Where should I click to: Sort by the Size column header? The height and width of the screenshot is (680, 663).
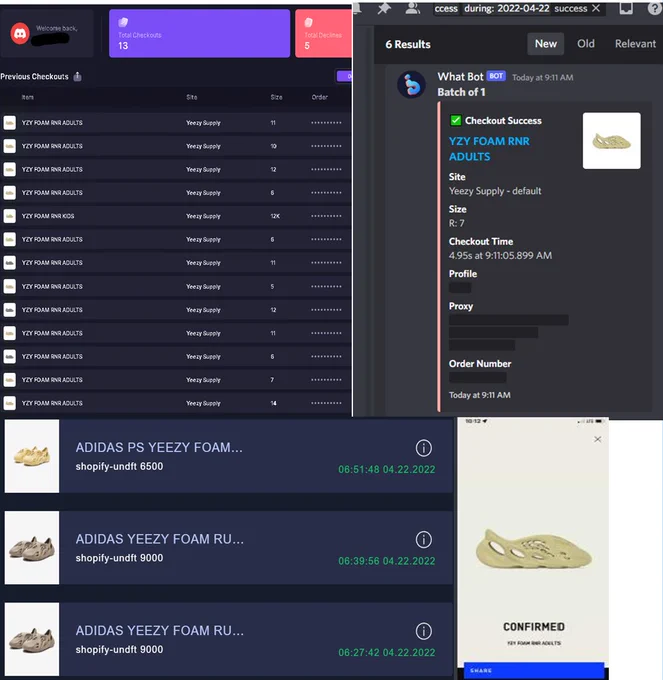276,97
